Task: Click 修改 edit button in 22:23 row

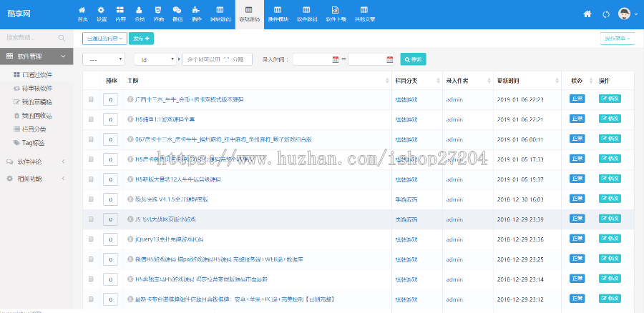Action: (610, 99)
